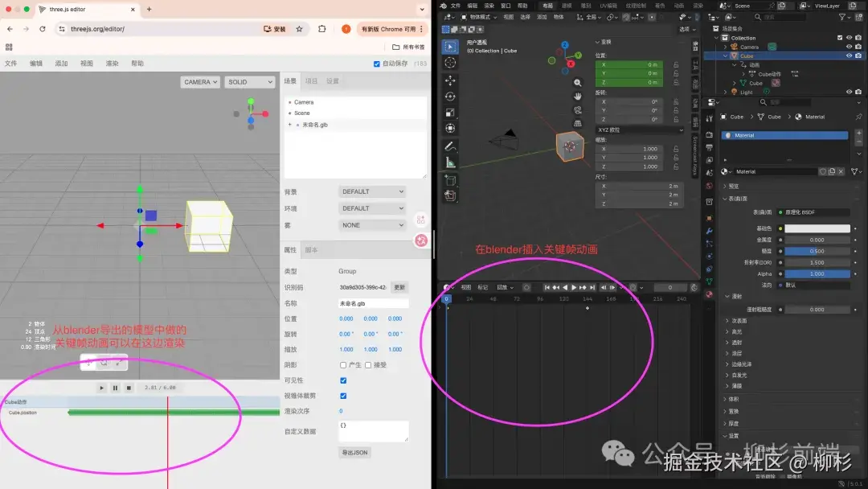This screenshot has height=489, width=868.
Task: Click the fake user shield icon for Material
Action: (x=823, y=171)
